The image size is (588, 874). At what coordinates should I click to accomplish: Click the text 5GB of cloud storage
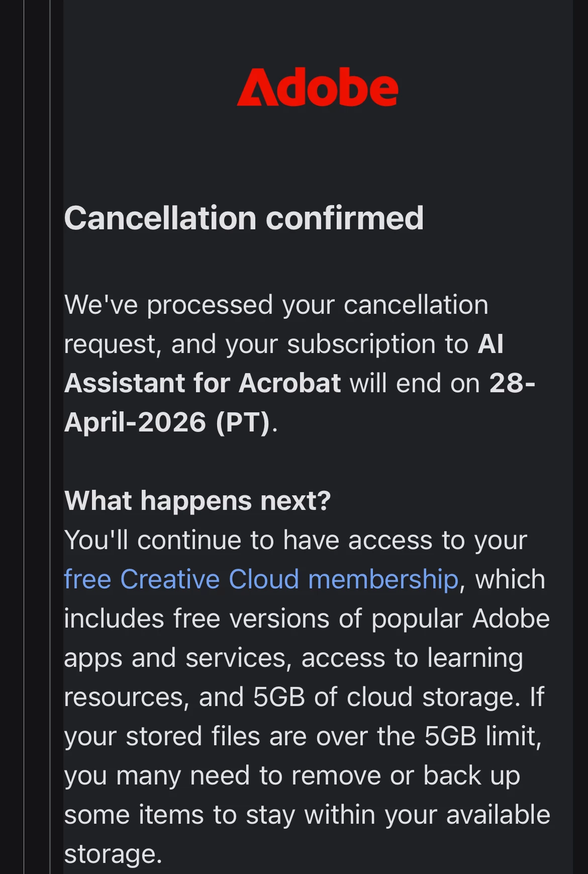[x=386, y=697]
